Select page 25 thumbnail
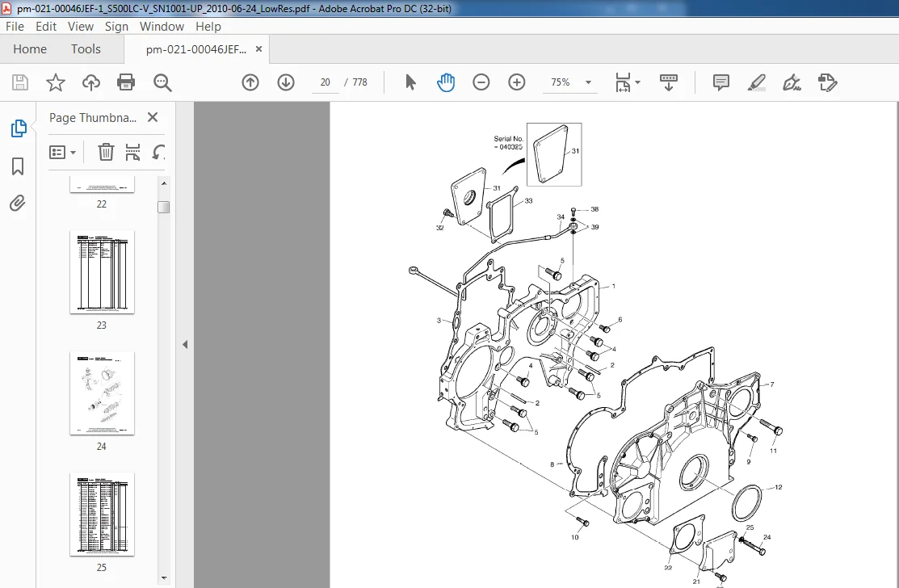 point(102,514)
